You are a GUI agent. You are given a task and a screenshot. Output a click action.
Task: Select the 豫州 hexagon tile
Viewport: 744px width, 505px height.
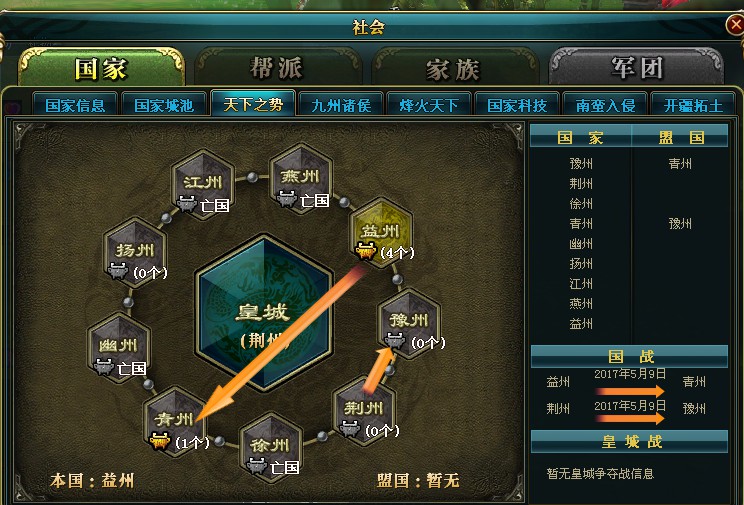(x=409, y=323)
